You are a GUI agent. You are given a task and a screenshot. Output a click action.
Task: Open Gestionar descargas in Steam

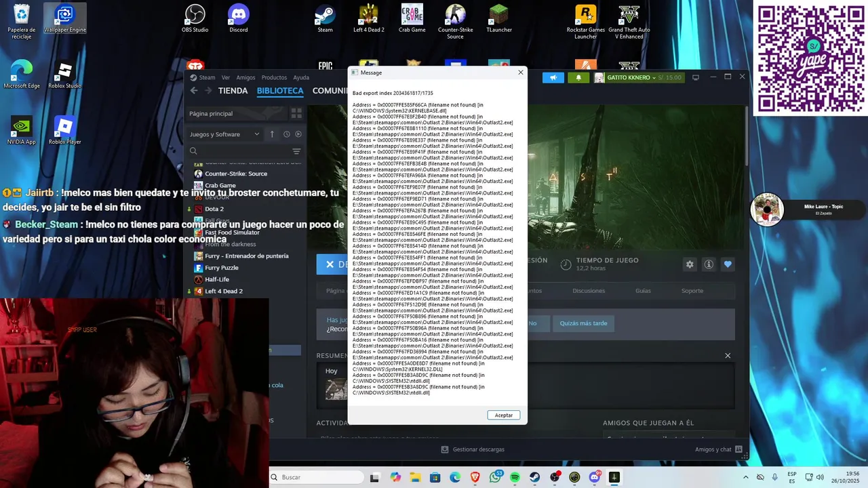473,449
